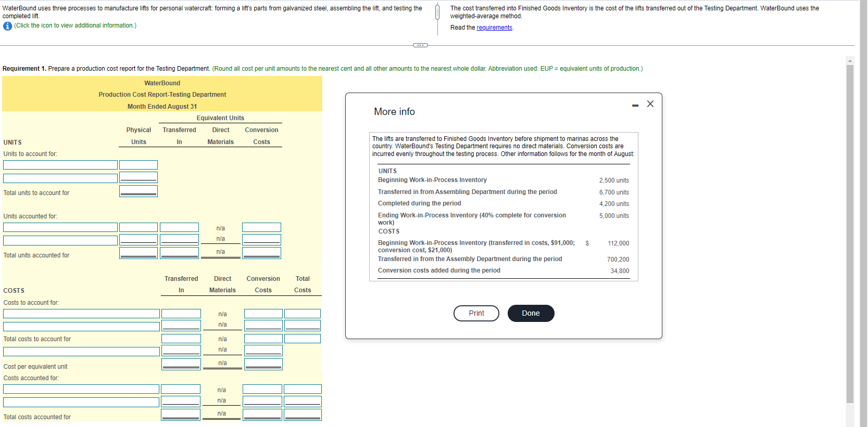Select second Physical Units field under Units to account for

tap(139, 177)
